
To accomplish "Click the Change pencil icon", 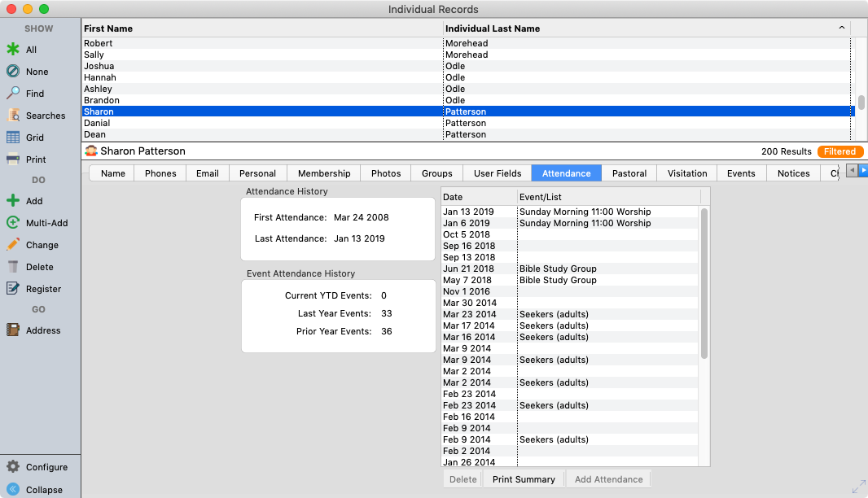I will [13, 245].
